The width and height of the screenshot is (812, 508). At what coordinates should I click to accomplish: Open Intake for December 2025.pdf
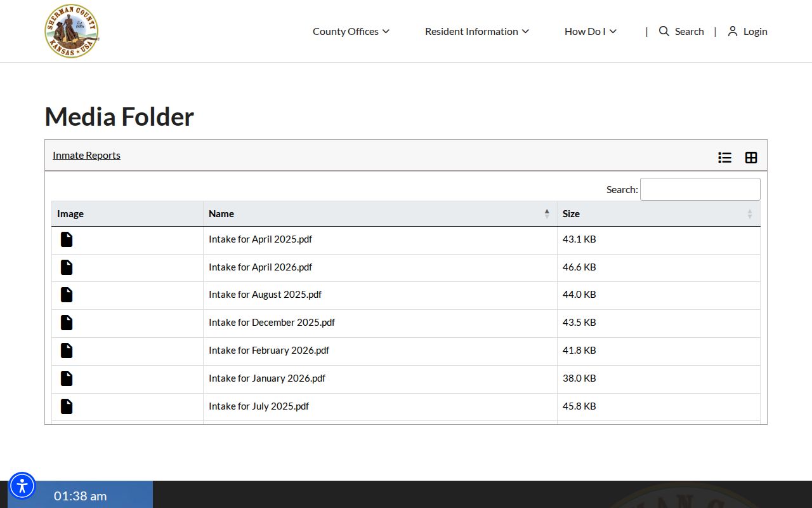tap(272, 323)
